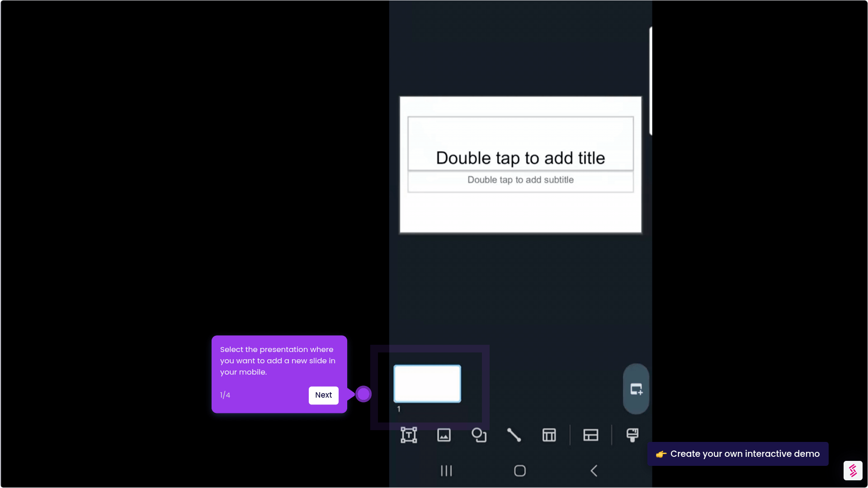Select slide 1 thumbnail
868x488 pixels.
[x=427, y=384]
